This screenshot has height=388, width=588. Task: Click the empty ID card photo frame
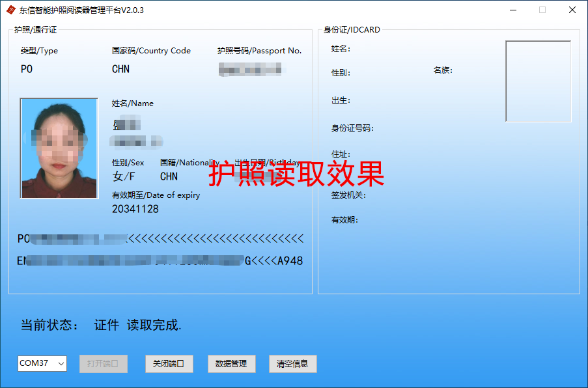(x=538, y=81)
